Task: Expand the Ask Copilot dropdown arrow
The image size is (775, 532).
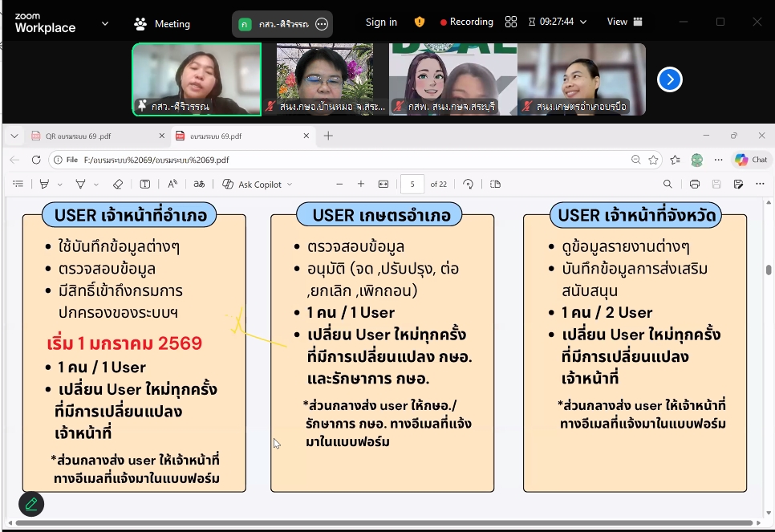Action: pyautogui.click(x=290, y=185)
